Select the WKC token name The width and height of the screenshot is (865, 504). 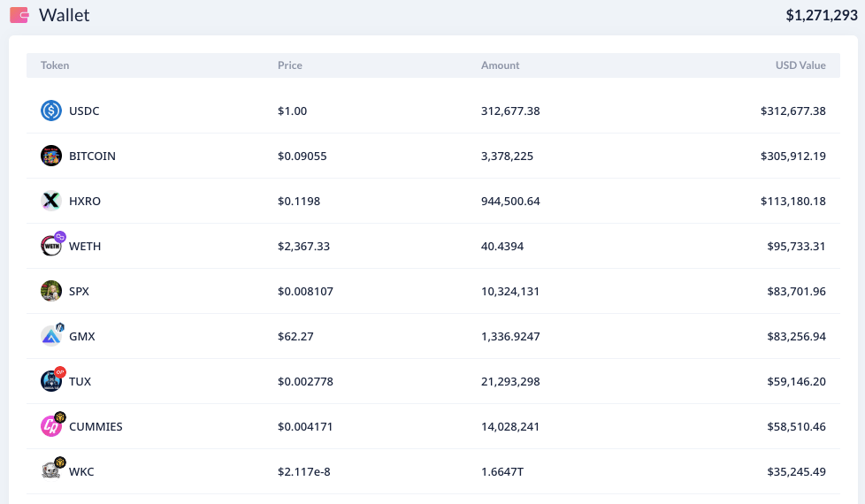tap(81, 472)
